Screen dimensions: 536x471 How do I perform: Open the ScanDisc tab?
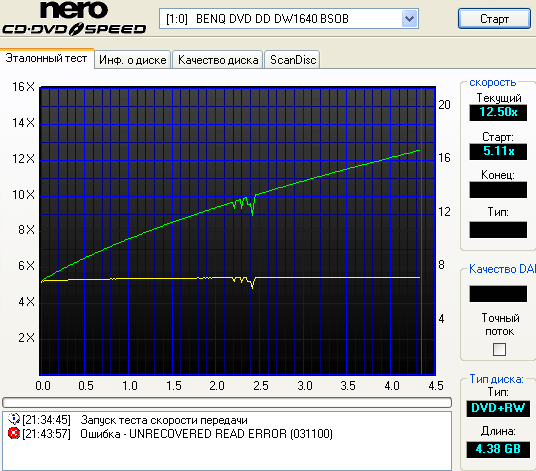click(293, 60)
